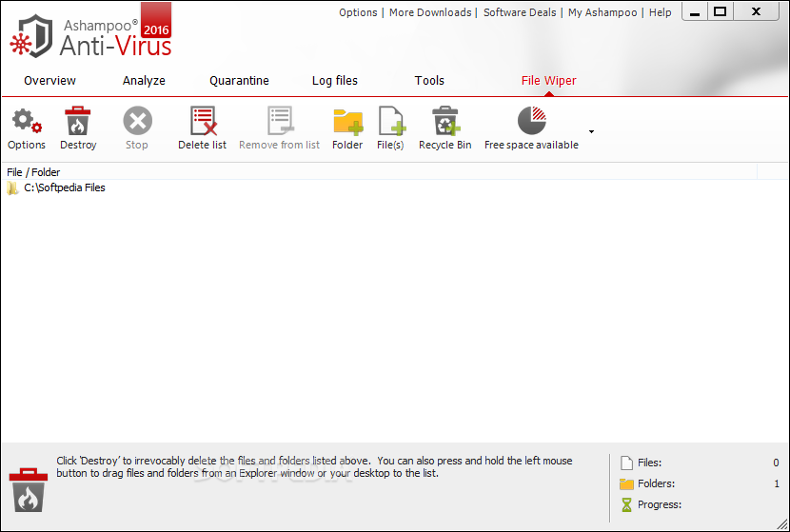Open the My Ashampoo link
The image size is (790, 532).
click(602, 12)
